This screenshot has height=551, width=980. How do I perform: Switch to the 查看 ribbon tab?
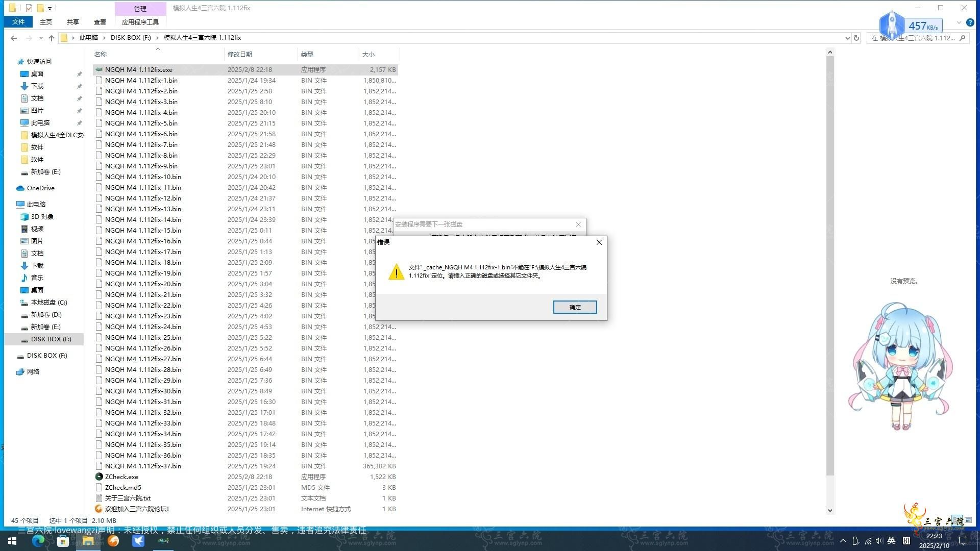coord(100,22)
